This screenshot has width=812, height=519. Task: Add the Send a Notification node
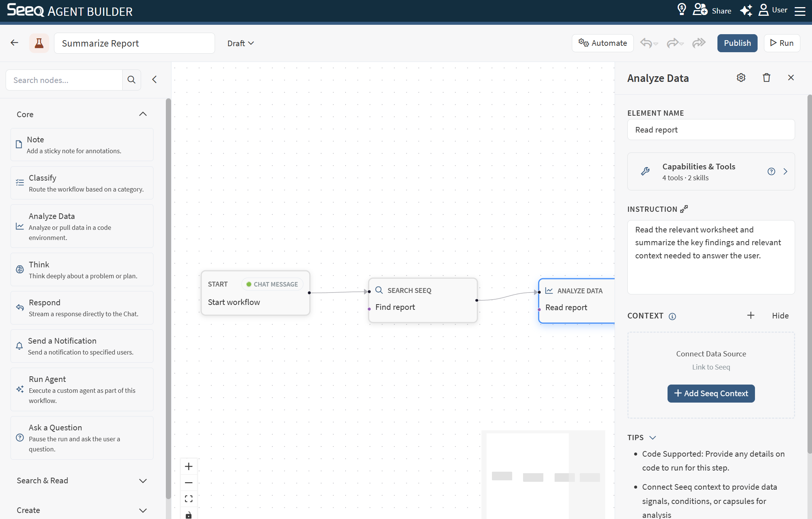point(82,346)
